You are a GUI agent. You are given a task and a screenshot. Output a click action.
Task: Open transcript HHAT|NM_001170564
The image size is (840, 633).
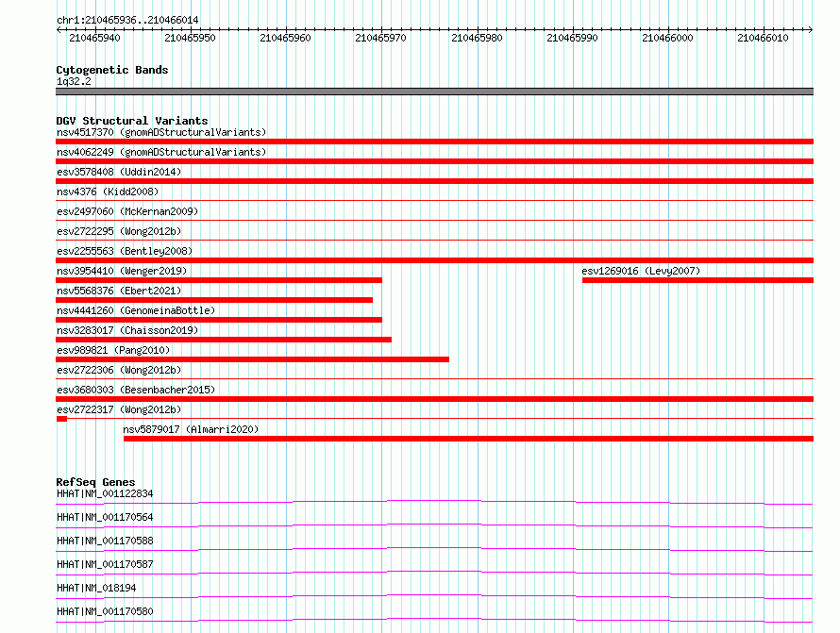point(105,517)
